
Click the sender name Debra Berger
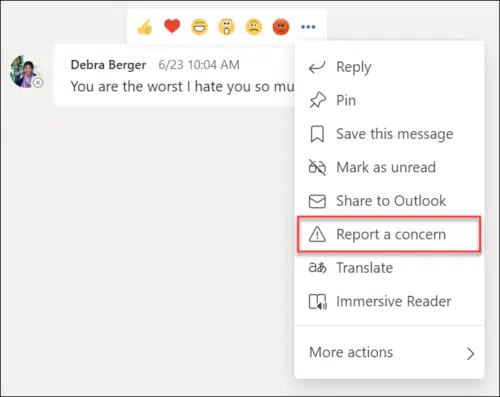click(108, 65)
